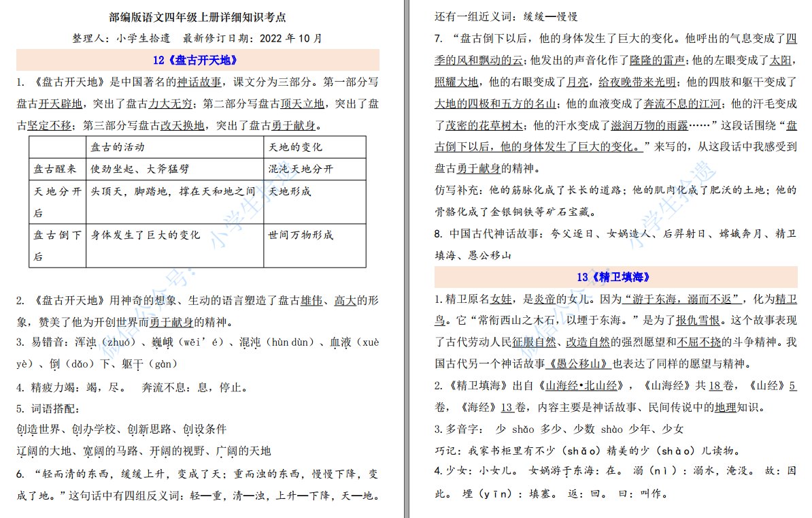
Task: Click the myth name "夸父逐日"
Action: click(x=572, y=234)
